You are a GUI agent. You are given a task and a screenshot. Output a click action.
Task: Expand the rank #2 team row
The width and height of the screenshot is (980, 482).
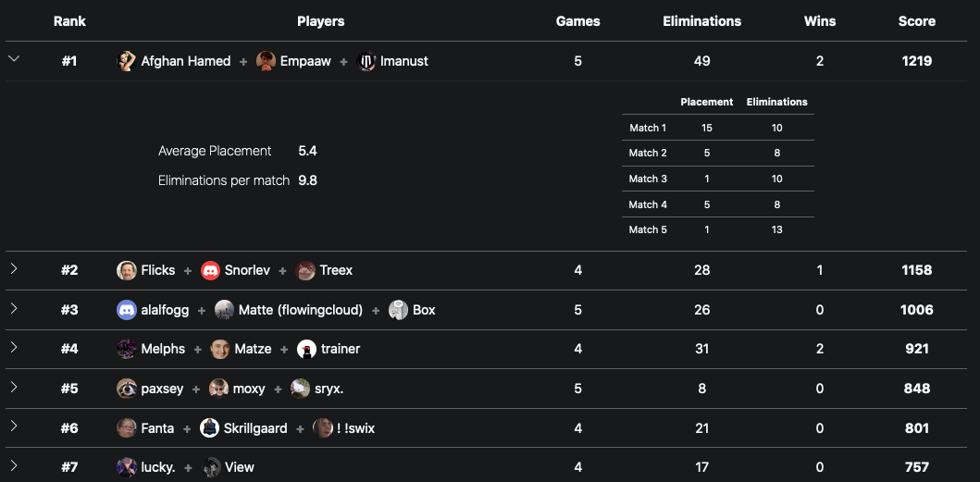14,269
